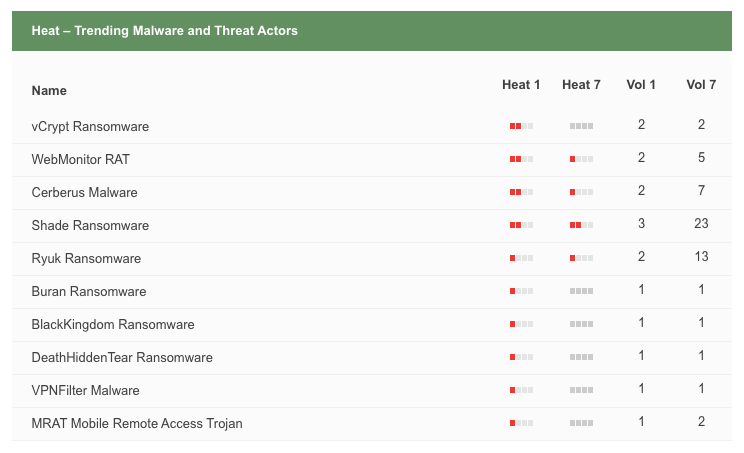Sort by the Vol 7 column header
This screenshot has width=744, height=453.
point(701,85)
